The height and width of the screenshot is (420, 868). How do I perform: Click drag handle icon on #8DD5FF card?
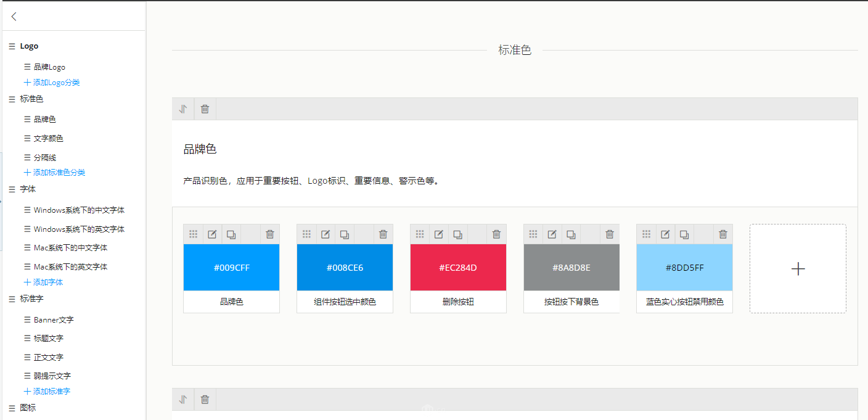click(647, 234)
